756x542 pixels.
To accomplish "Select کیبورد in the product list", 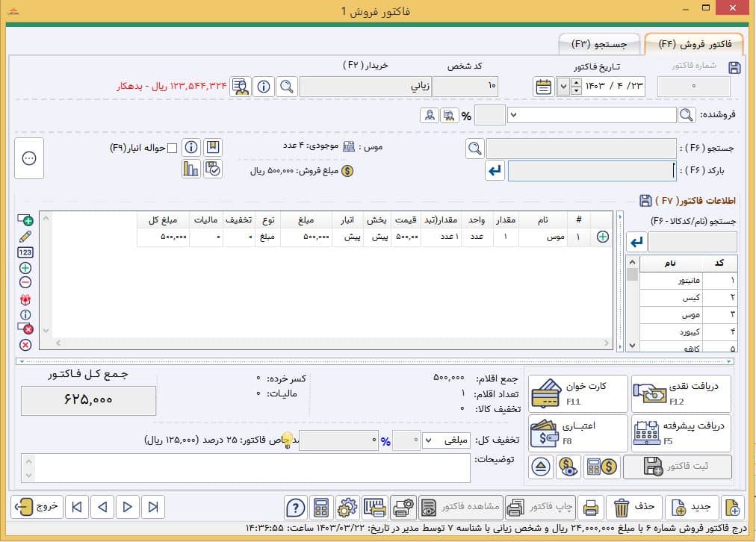I will [689, 332].
